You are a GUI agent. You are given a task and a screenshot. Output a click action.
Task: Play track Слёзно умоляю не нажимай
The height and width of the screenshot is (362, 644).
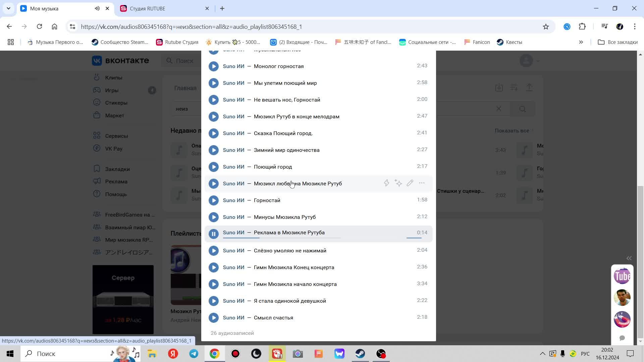[x=214, y=251]
